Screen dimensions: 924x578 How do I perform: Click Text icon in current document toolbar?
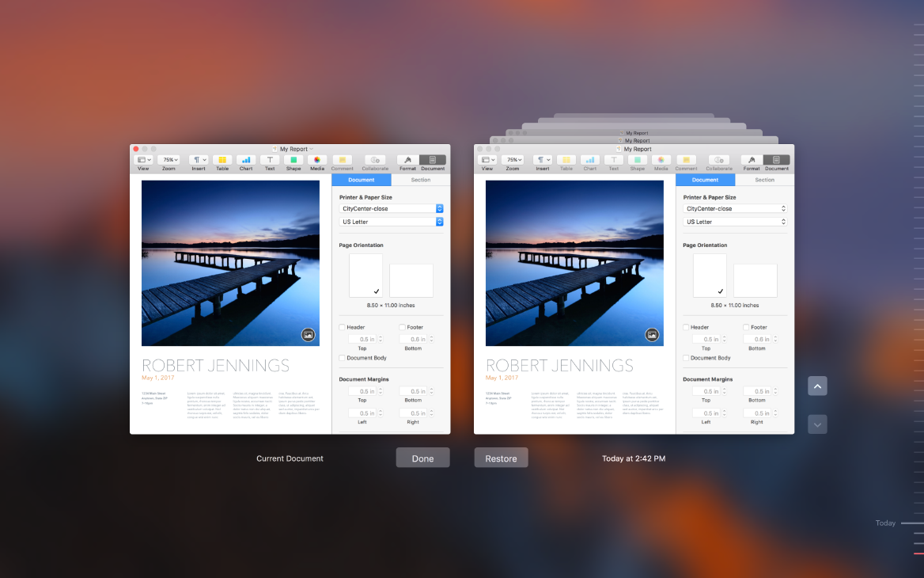tap(270, 160)
